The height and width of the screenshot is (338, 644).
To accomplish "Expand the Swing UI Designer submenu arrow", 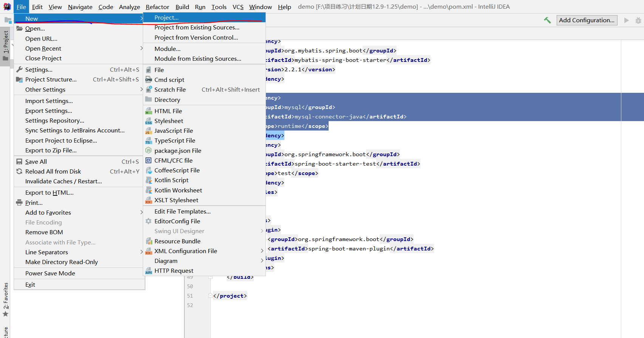I will coord(262,231).
